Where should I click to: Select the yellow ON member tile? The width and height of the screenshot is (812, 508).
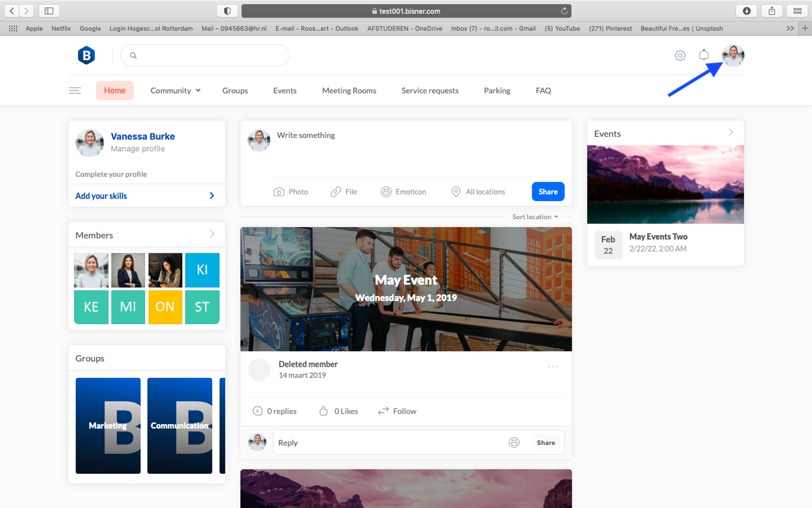(x=165, y=307)
